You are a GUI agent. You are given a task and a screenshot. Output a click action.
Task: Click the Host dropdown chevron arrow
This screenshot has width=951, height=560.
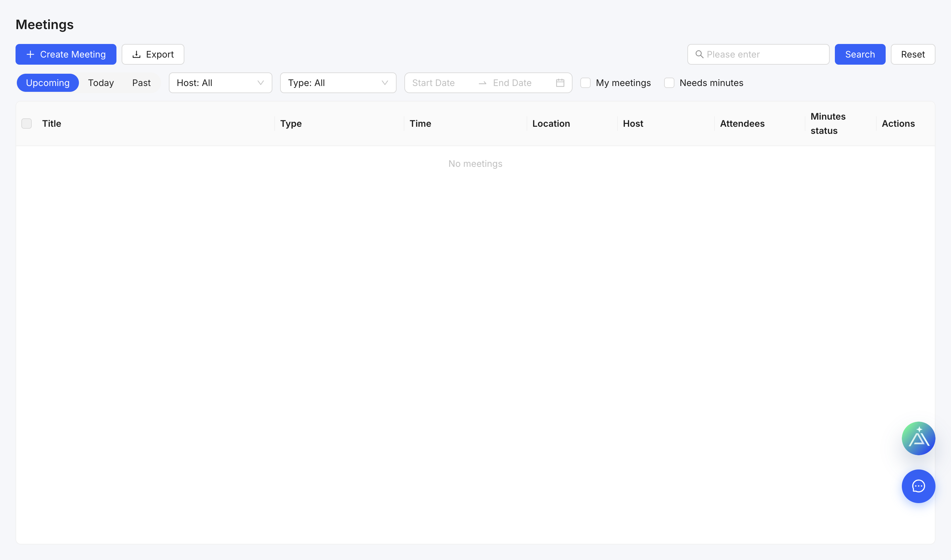click(260, 83)
